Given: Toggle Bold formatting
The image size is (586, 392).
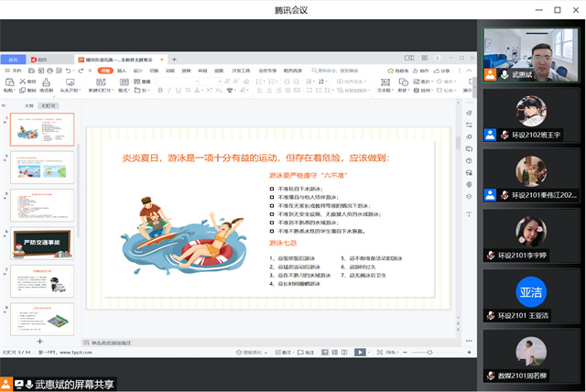Looking at the screenshot, I should click(160, 90).
